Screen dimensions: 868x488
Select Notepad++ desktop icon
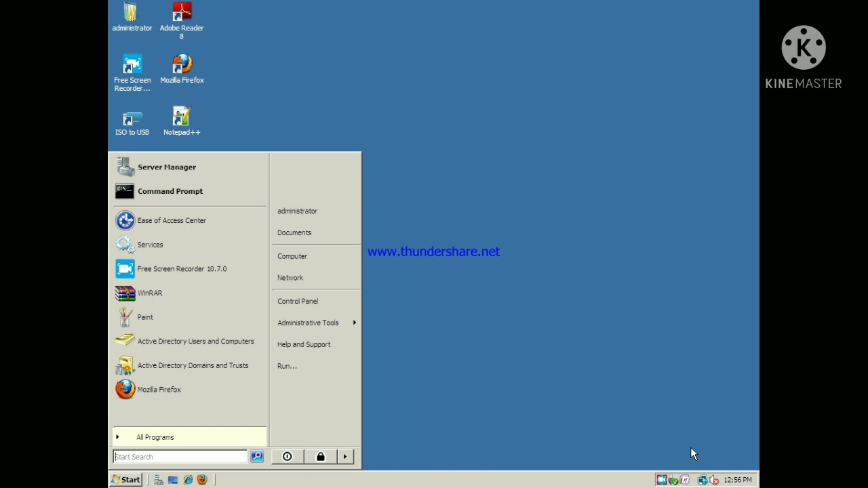pyautogui.click(x=182, y=121)
